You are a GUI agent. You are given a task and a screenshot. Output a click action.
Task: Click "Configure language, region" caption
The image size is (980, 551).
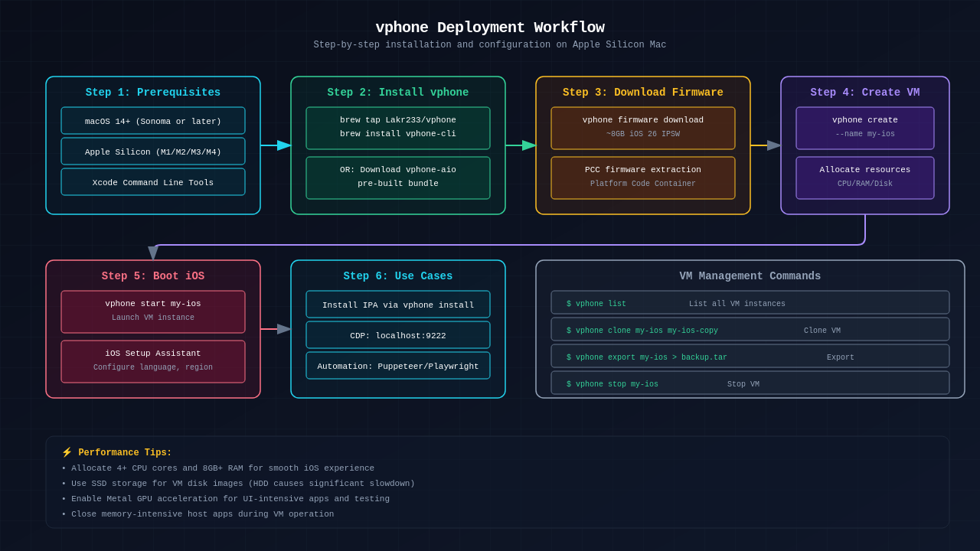(153, 367)
